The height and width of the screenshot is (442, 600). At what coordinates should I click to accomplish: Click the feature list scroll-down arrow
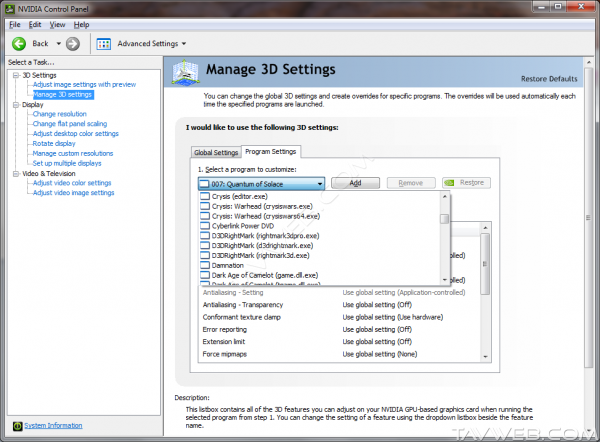pyautogui.click(x=485, y=357)
